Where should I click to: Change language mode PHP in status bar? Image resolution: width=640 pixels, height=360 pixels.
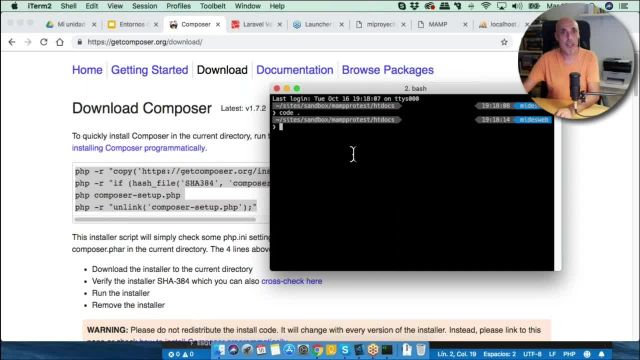(x=569, y=354)
